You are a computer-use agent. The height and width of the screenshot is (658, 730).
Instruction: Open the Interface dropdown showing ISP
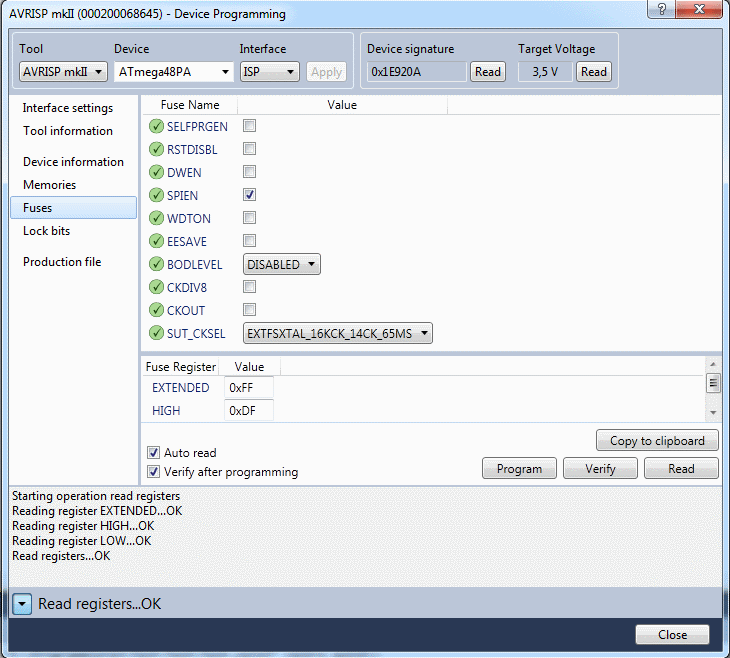click(270, 72)
